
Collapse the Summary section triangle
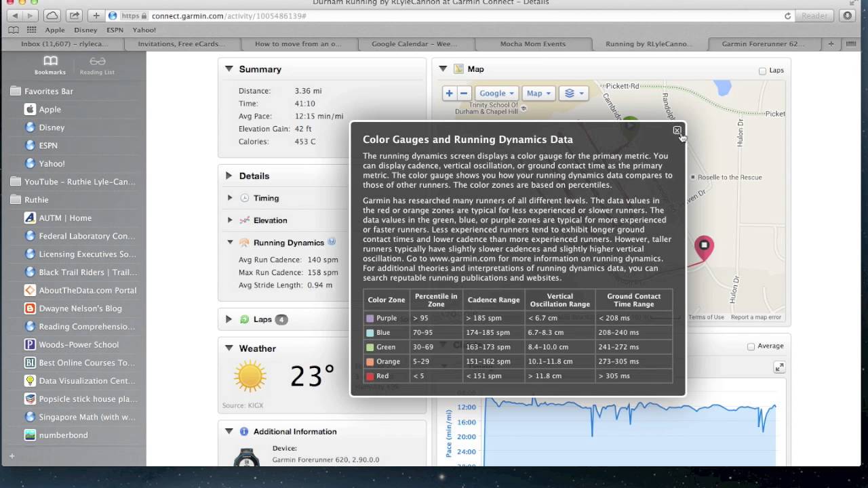click(229, 69)
